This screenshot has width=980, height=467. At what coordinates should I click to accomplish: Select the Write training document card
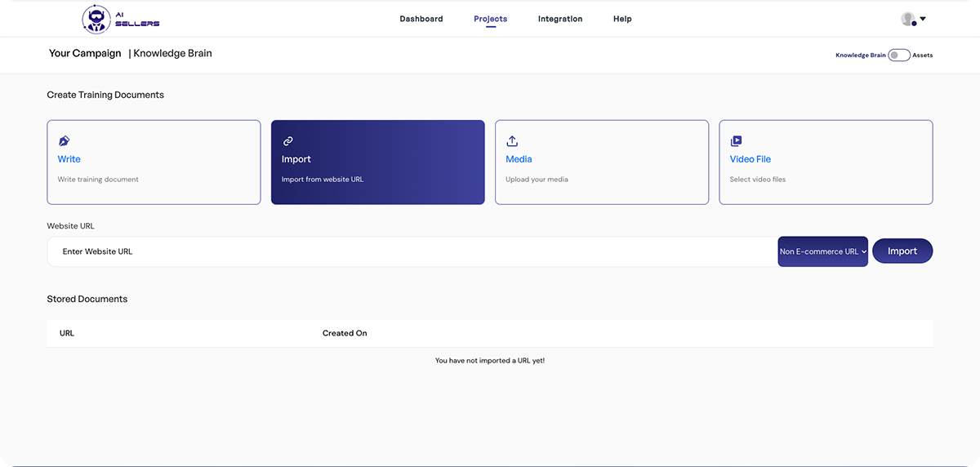click(154, 162)
